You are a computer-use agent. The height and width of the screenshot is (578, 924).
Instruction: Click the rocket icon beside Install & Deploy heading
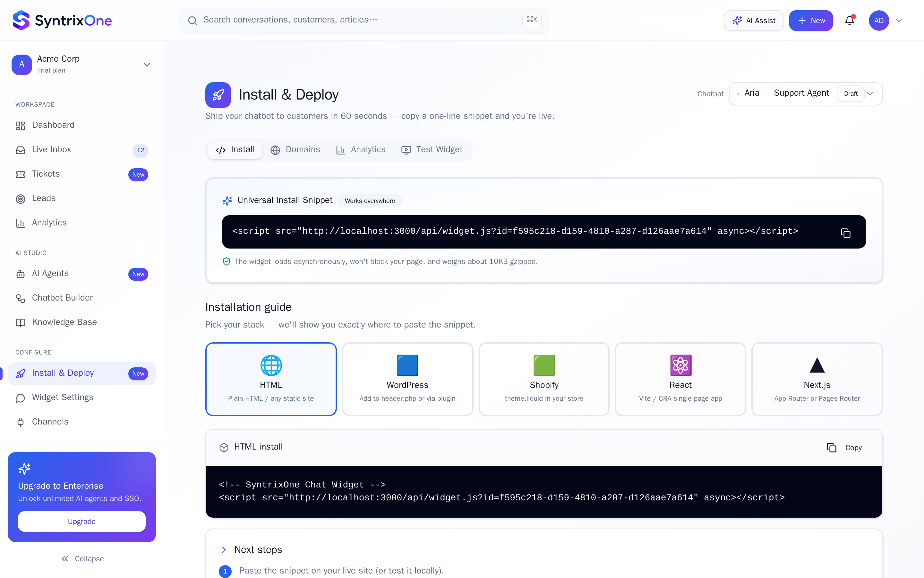point(218,95)
